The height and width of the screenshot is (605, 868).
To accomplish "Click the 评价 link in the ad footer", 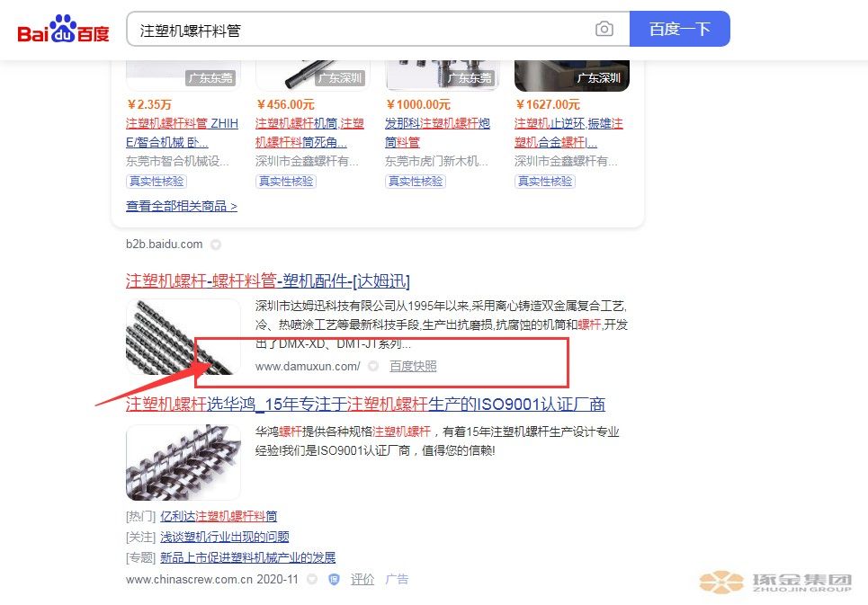I will tap(362, 579).
